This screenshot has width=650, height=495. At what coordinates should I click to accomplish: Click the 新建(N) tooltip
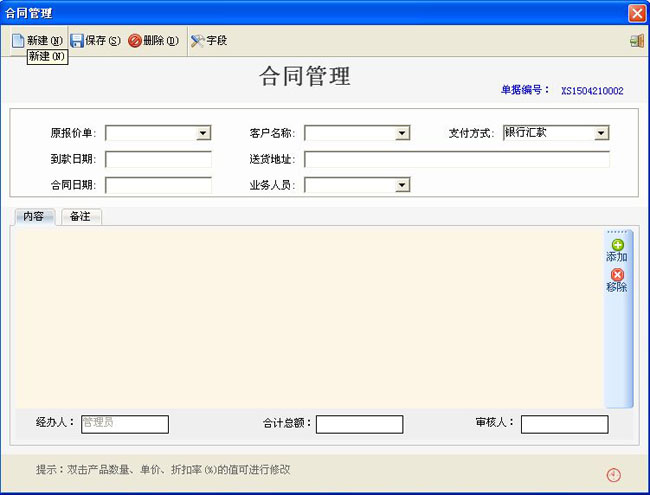(48, 56)
